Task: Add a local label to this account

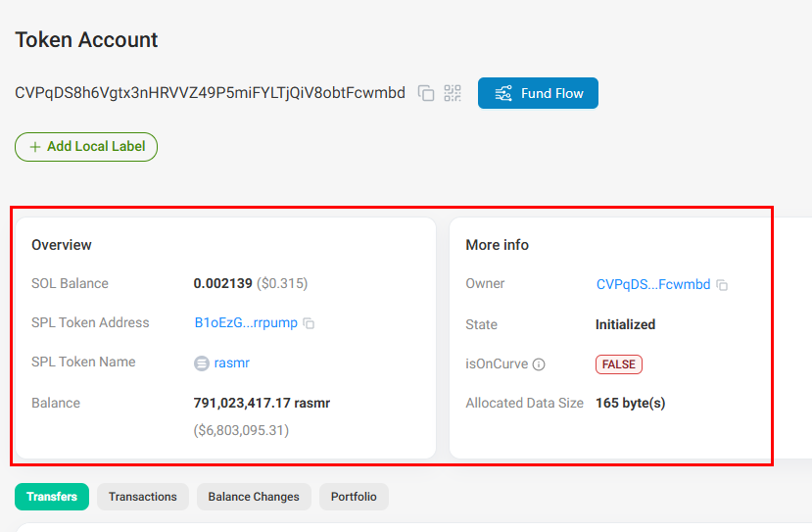Action: pyautogui.click(x=86, y=147)
